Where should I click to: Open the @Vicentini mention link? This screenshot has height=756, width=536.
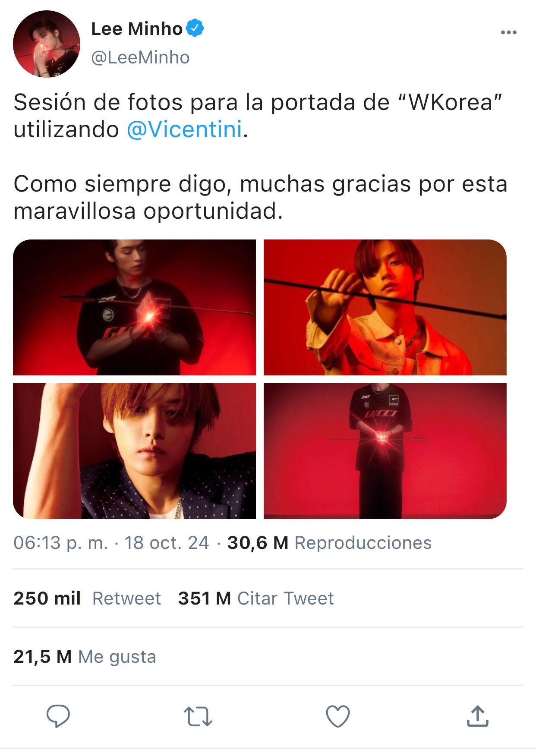click(184, 129)
